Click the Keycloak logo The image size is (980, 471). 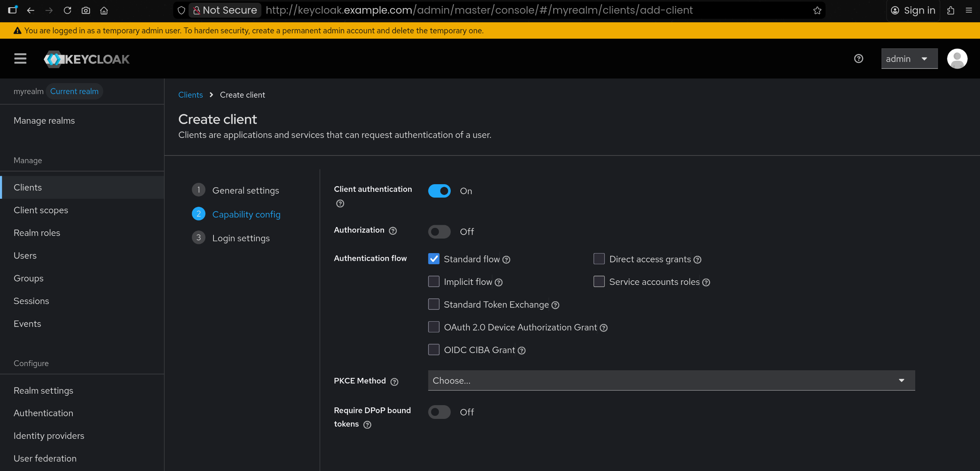pyautogui.click(x=87, y=59)
